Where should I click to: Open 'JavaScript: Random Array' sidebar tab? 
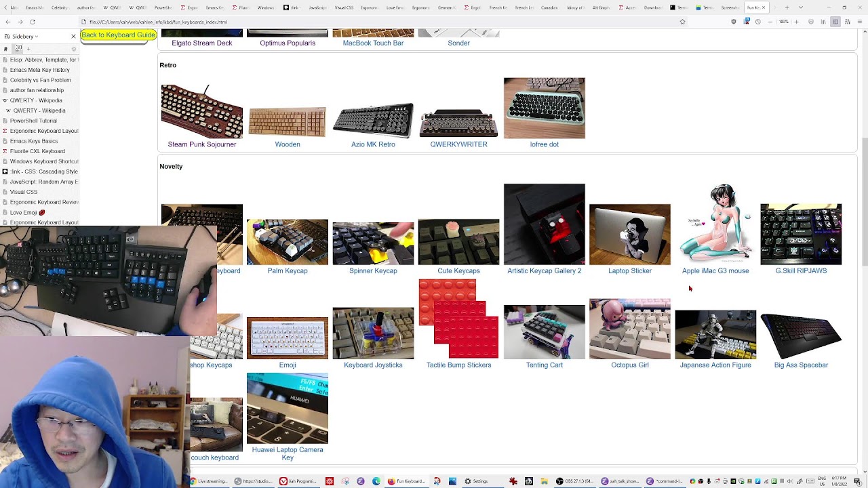pyautogui.click(x=39, y=182)
